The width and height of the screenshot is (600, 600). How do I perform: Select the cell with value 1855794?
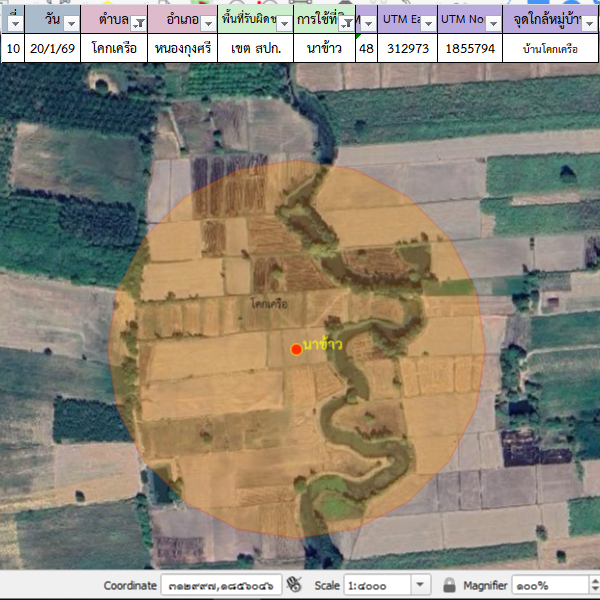click(469, 48)
